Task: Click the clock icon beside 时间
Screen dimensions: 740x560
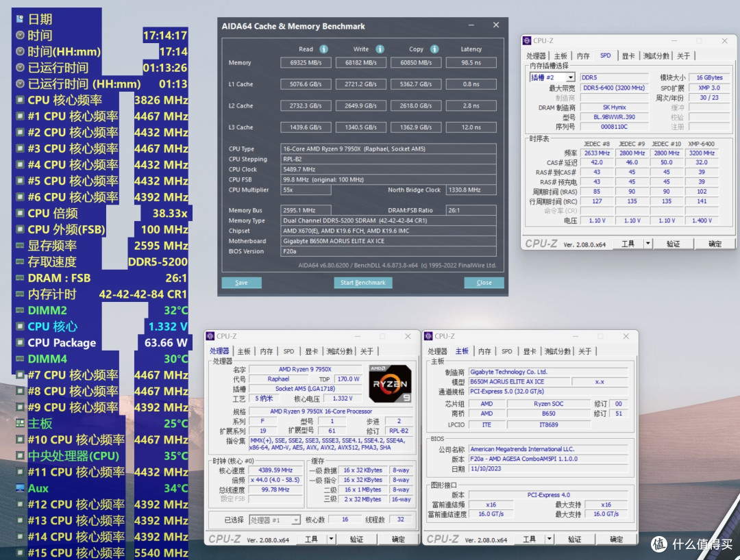Action: pos(20,36)
